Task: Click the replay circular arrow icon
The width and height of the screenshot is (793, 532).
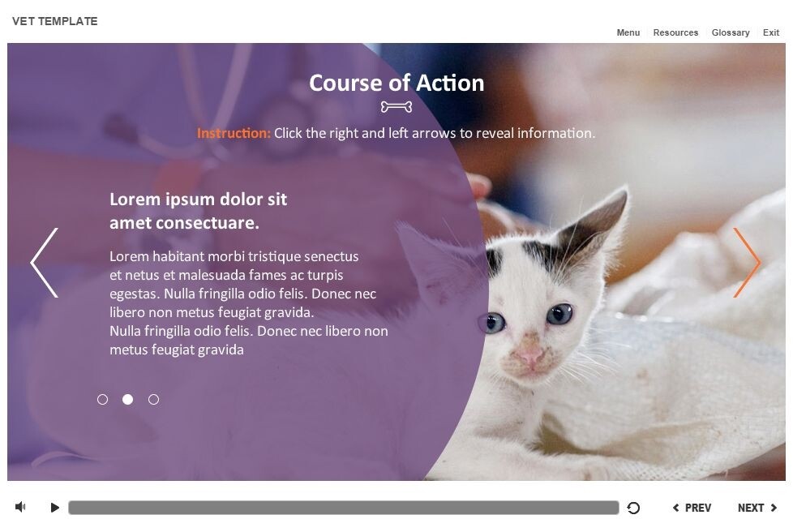Action: [633, 508]
